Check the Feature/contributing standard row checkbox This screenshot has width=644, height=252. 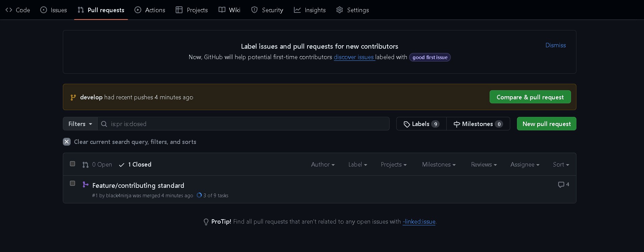coord(72,183)
